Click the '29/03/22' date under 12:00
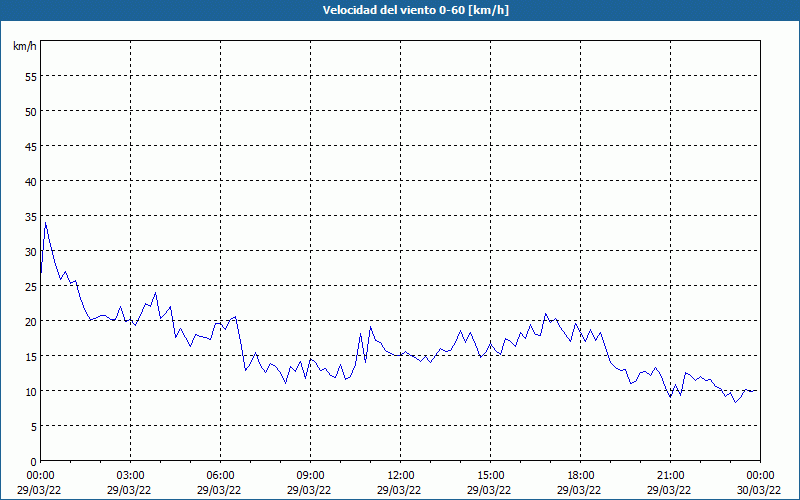 point(399,490)
